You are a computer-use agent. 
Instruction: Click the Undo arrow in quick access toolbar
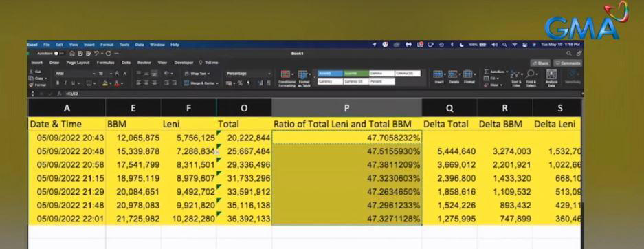point(96,54)
